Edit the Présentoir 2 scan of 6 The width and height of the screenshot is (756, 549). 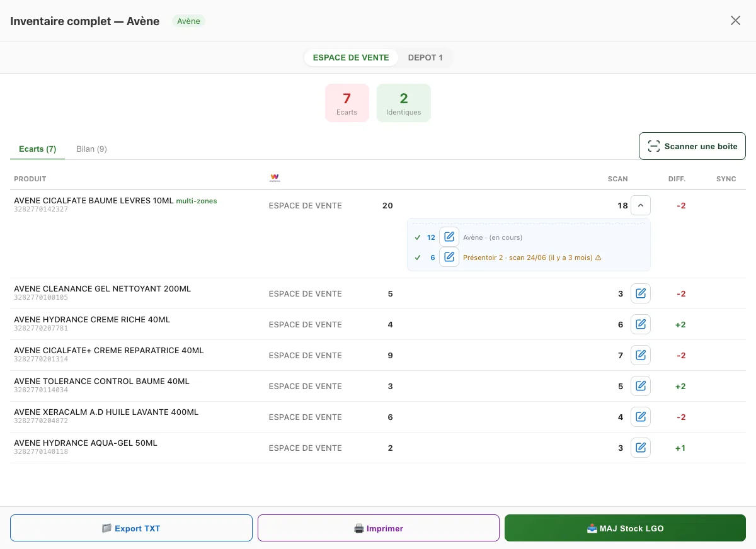tap(449, 257)
